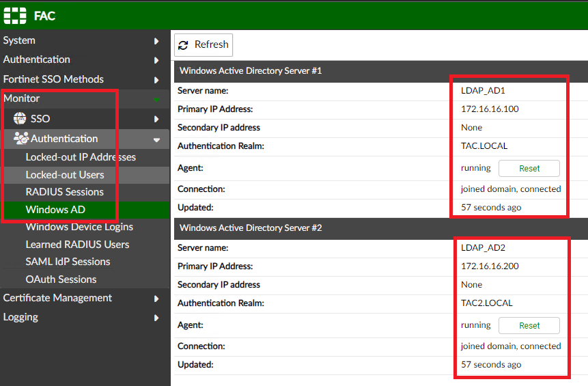
Task: Expand the Certificate Management arrow
Action: tap(156, 299)
